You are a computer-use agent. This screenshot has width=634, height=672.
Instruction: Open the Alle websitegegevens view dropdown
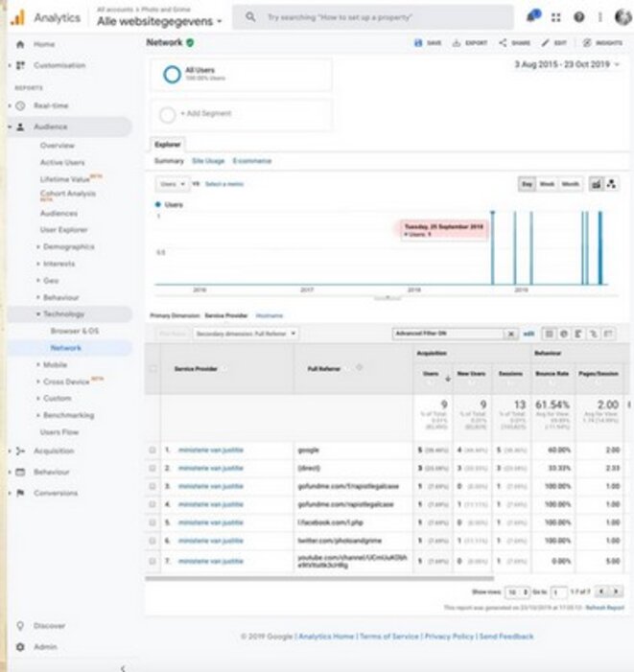coord(159,21)
